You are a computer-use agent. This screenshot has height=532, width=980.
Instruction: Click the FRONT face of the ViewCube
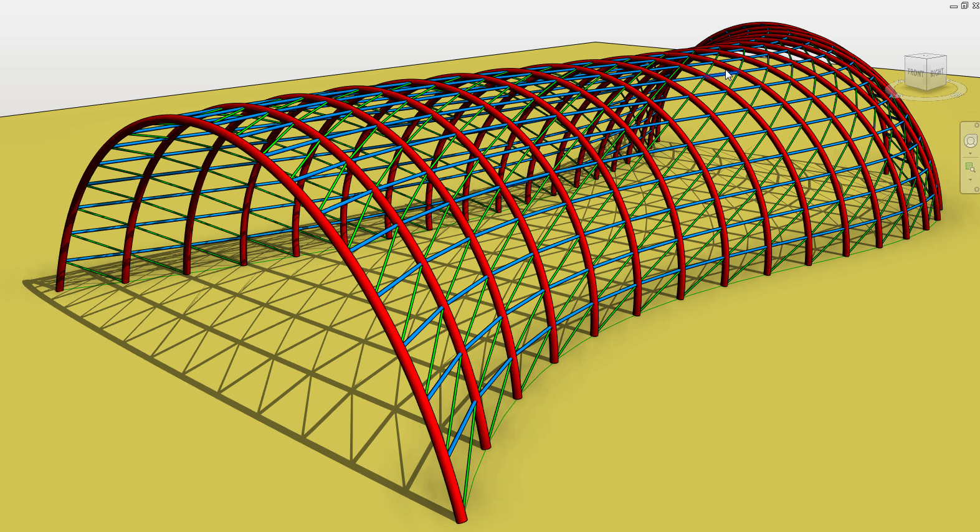coord(915,74)
